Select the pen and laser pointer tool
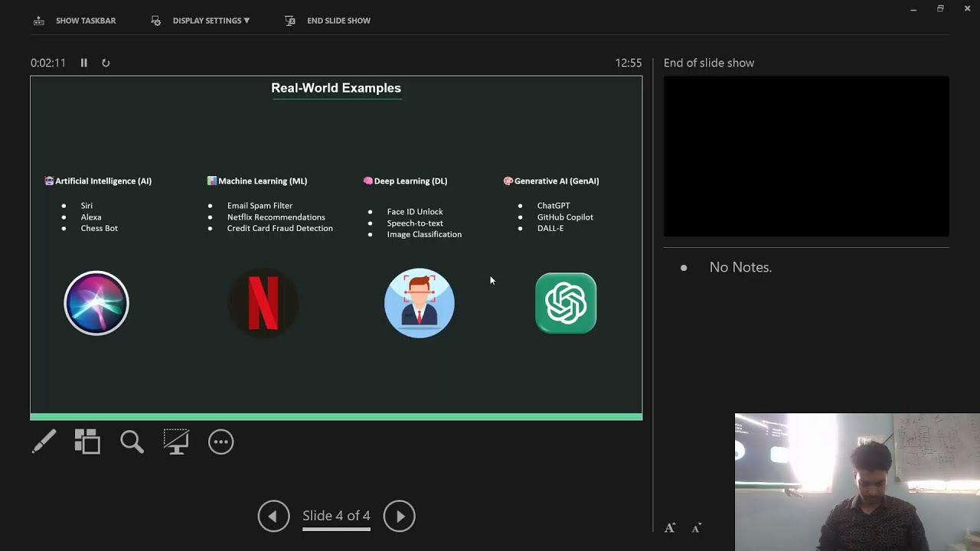Viewport: 980px width, 551px height. (44, 442)
